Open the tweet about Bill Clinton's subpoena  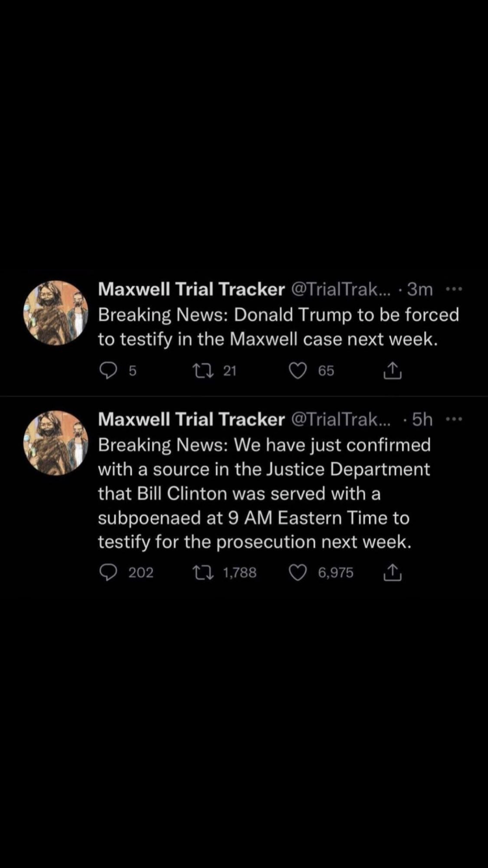tap(264, 493)
